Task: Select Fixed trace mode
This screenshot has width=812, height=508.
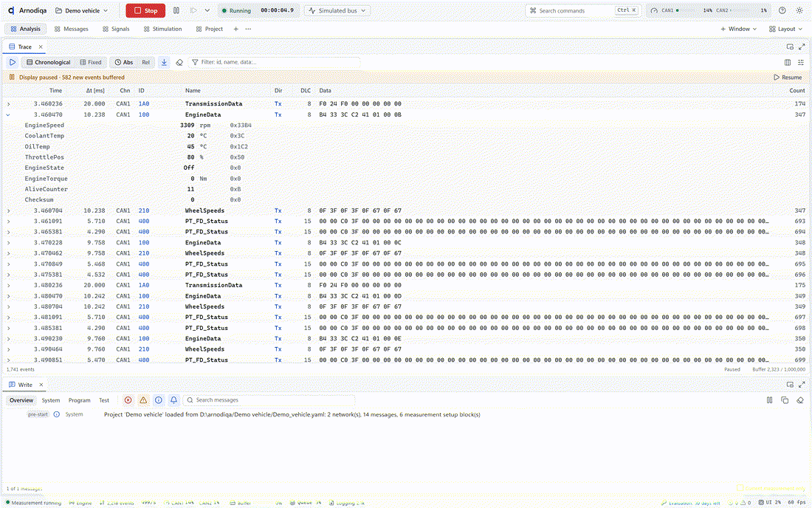Action: (91, 62)
